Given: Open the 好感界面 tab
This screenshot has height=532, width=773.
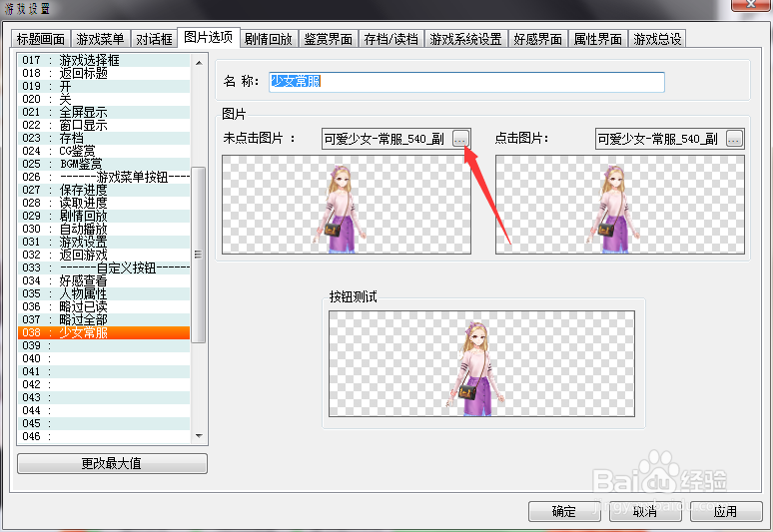Looking at the screenshot, I should (x=538, y=39).
